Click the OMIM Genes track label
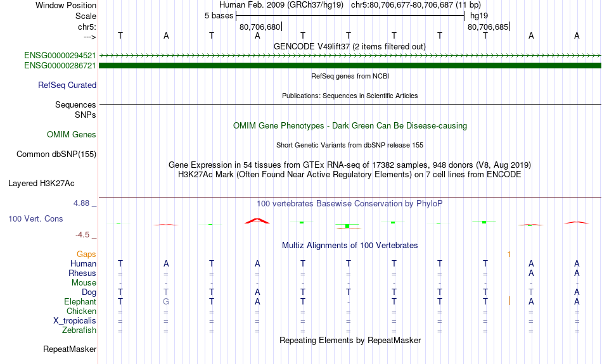 coord(72,135)
